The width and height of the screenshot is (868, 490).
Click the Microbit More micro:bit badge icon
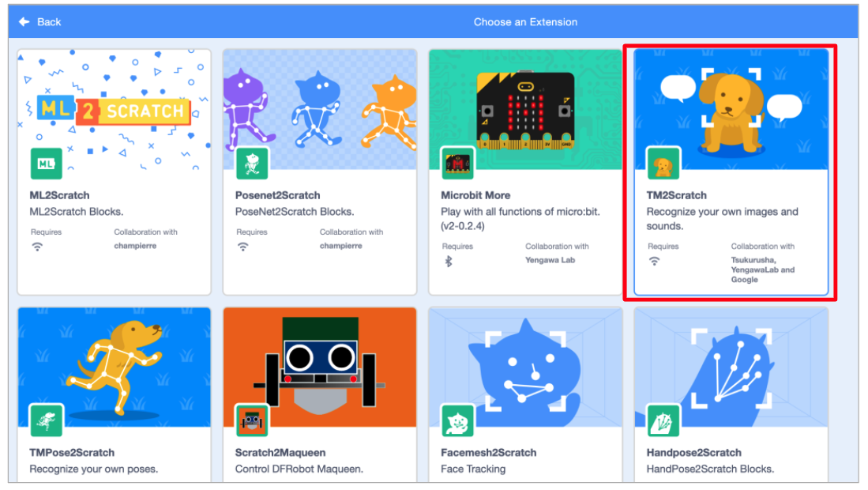tap(458, 164)
